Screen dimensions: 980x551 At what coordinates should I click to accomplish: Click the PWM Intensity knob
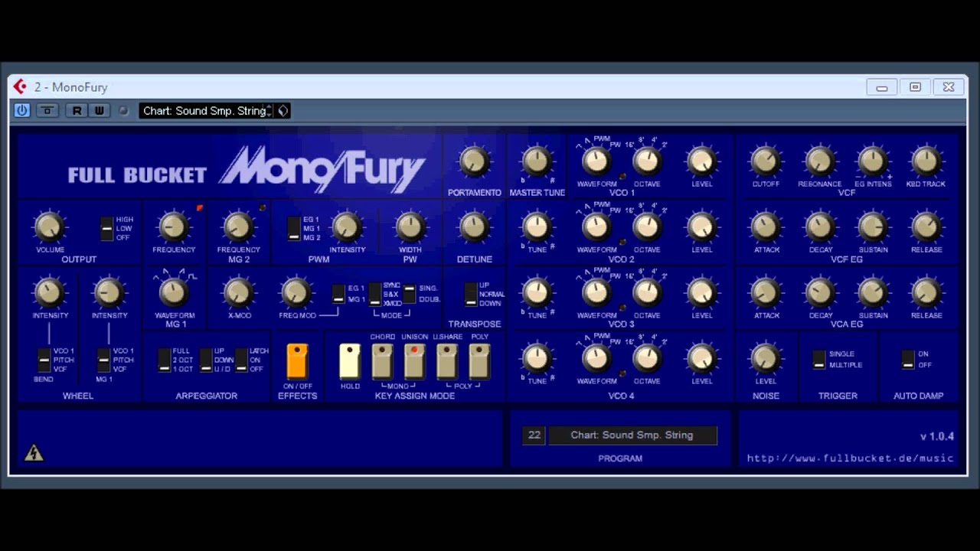pos(347,227)
